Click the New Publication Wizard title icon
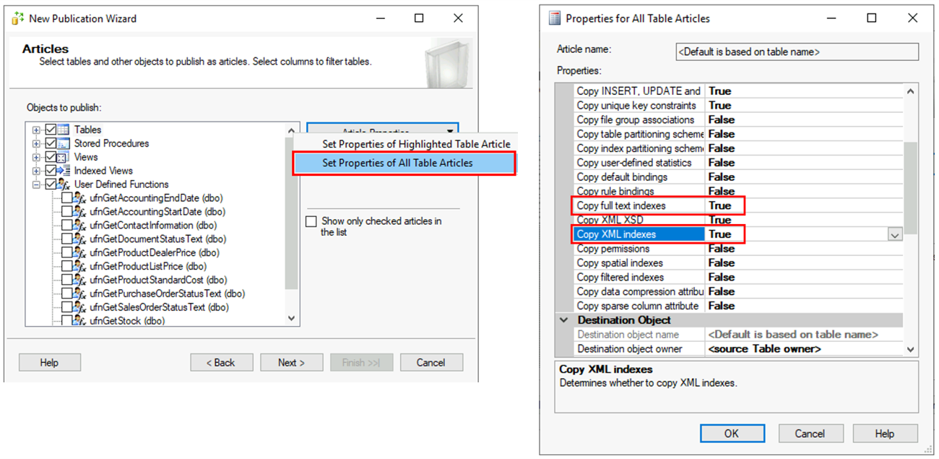 click(x=19, y=19)
